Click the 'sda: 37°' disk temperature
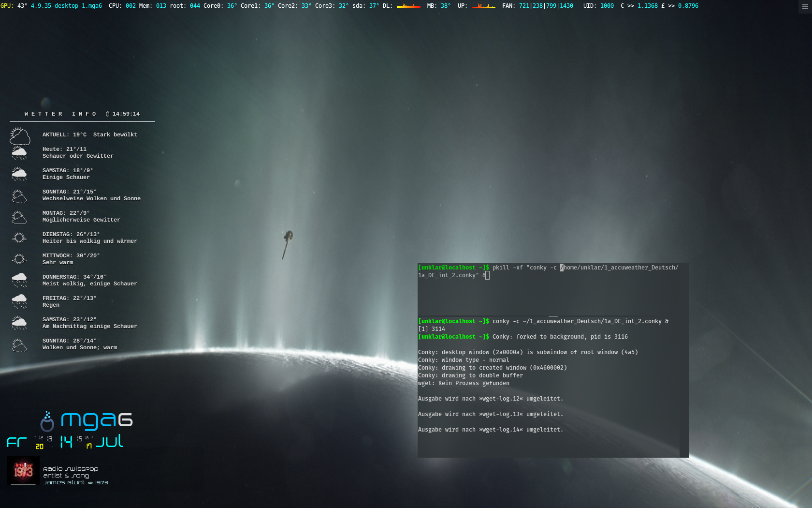Viewport: 812px width, 508px height. (x=365, y=6)
